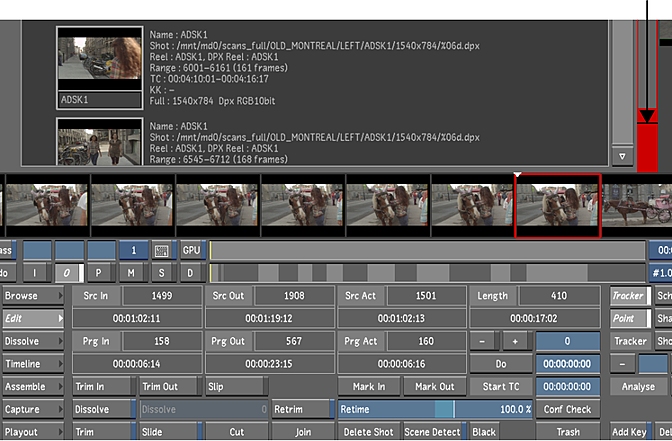
Task: Open the Playout menu
Action: (x=33, y=432)
